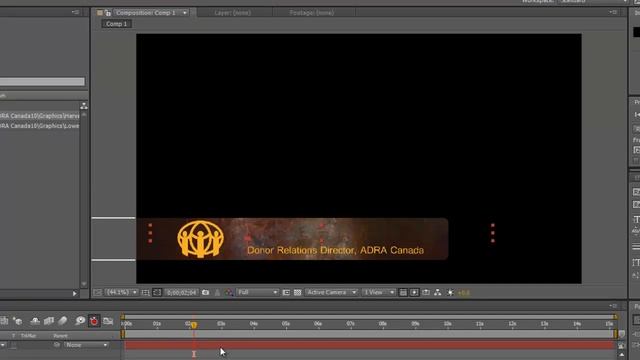Open the project panel options menu
The height and width of the screenshot is (360, 640).
click(76, 12)
